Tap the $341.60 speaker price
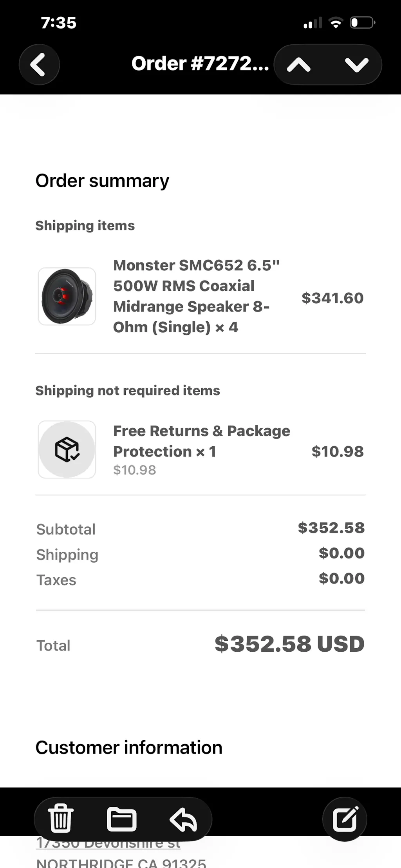This screenshot has height=868, width=401. 332,298
